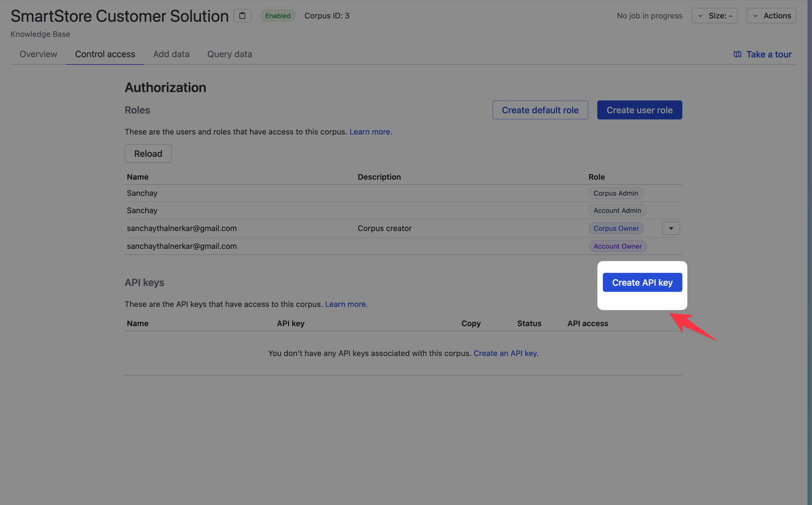Click the Account Owner role badge

(618, 246)
